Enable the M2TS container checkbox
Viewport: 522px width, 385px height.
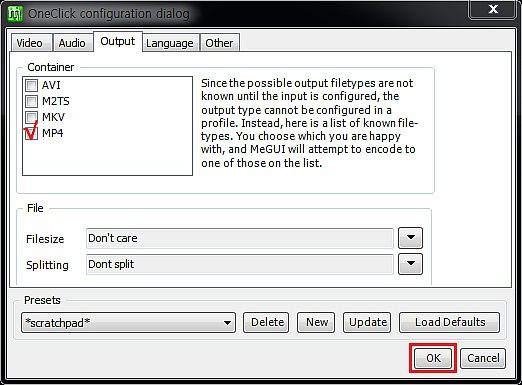pyautogui.click(x=32, y=101)
